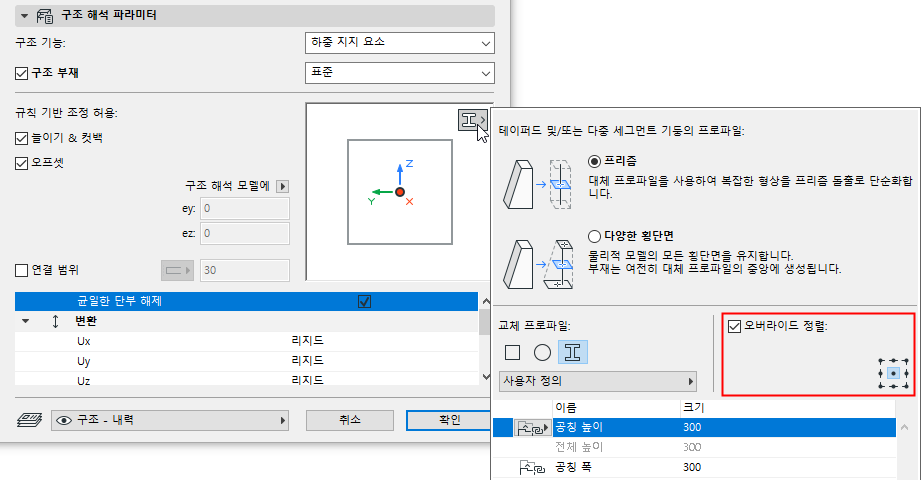921x480 pixels.
Task: Uncheck the 늘이기 & 컷백 checkbox
Action: [22, 138]
